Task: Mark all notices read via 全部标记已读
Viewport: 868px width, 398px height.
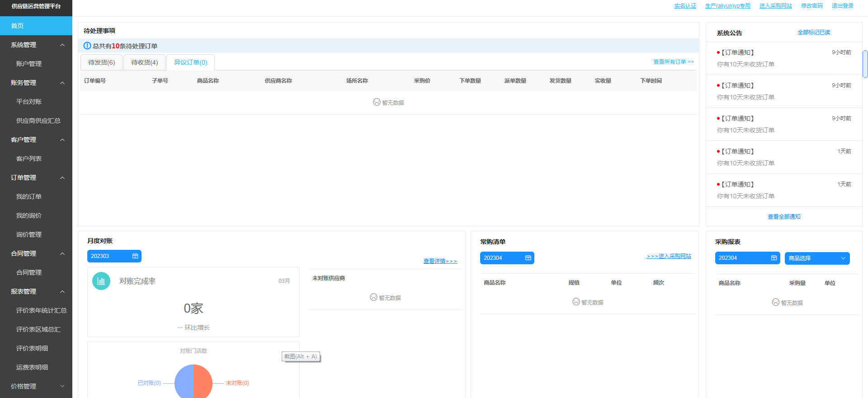Action: [814, 33]
